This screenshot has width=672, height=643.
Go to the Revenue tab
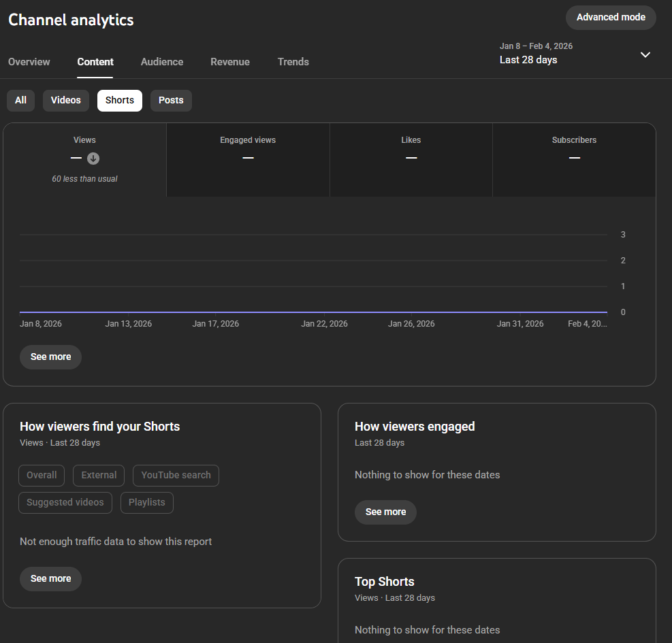(230, 62)
